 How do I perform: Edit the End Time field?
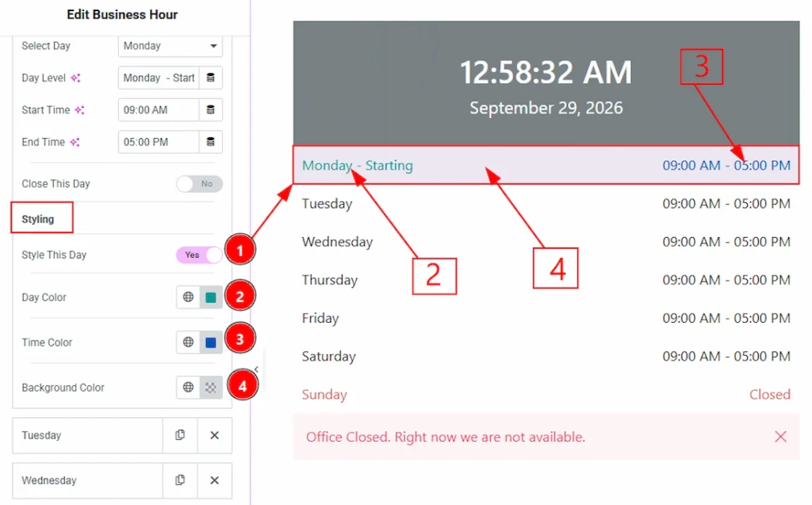click(159, 142)
